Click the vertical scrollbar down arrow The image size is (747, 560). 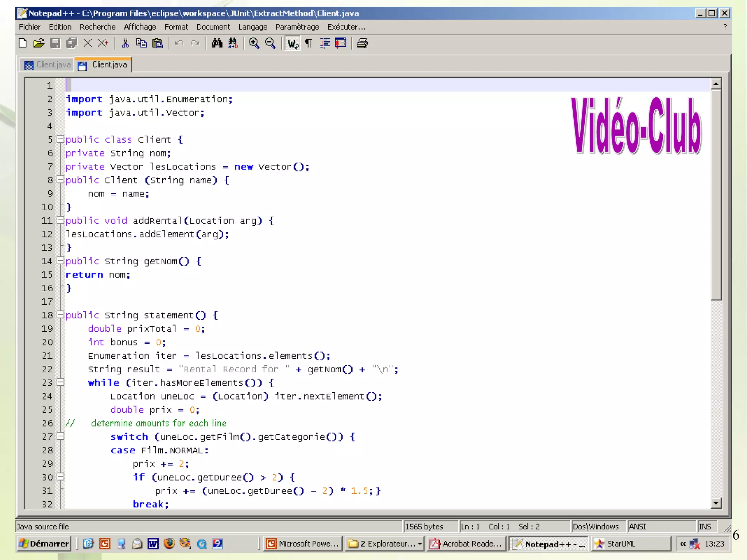[716, 503]
